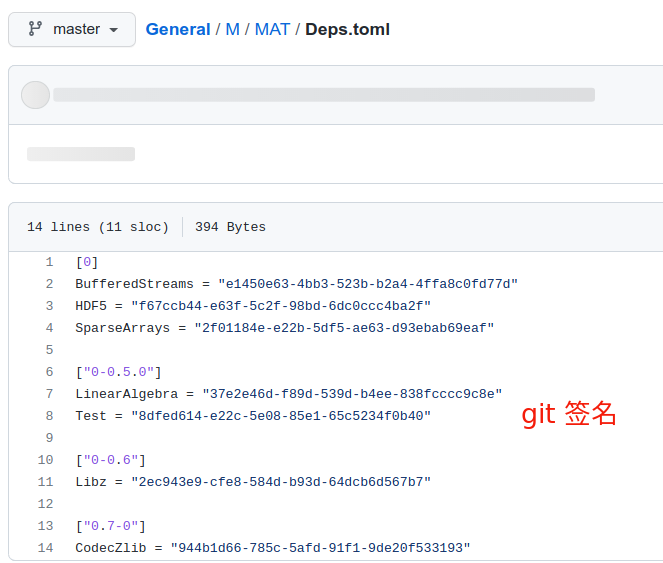Click the HDF5 key name
The height and width of the screenshot is (563, 663).
click(x=91, y=306)
